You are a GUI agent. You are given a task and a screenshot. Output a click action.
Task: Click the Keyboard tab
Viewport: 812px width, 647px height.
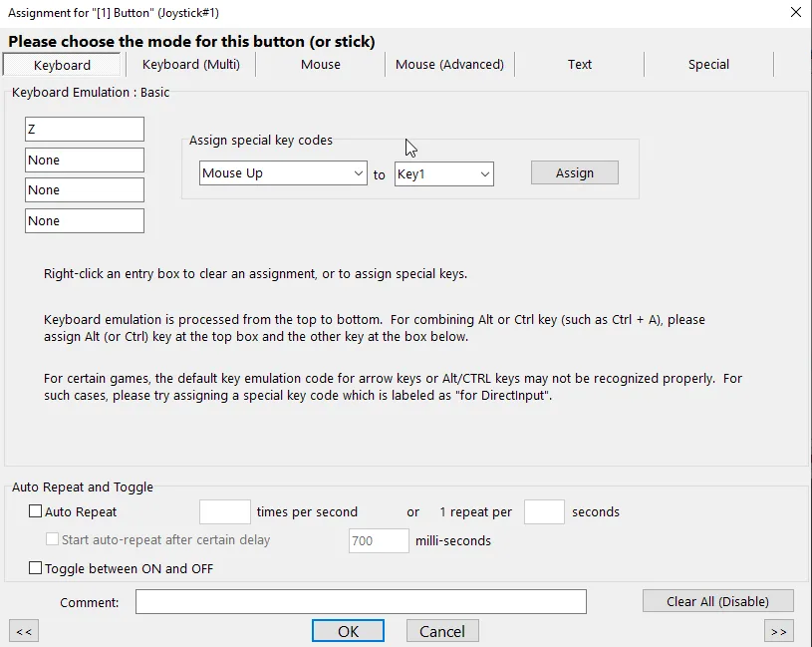(62, 65)
